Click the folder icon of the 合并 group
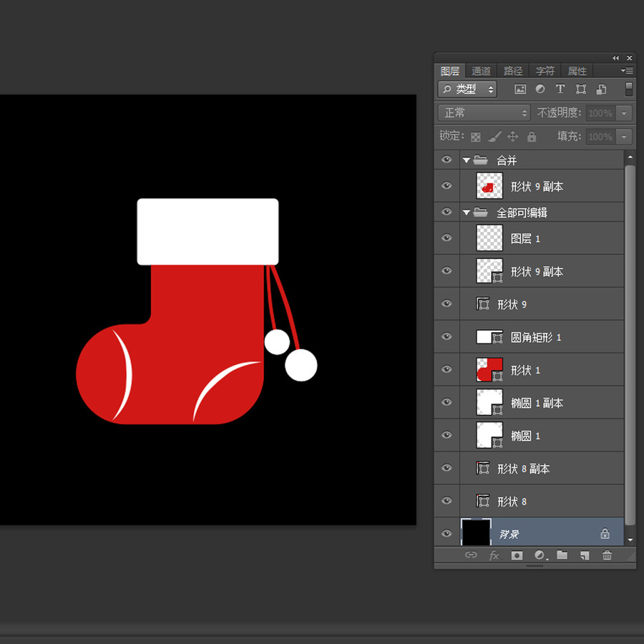Screen dimensions: 644x644 [480, 160]
